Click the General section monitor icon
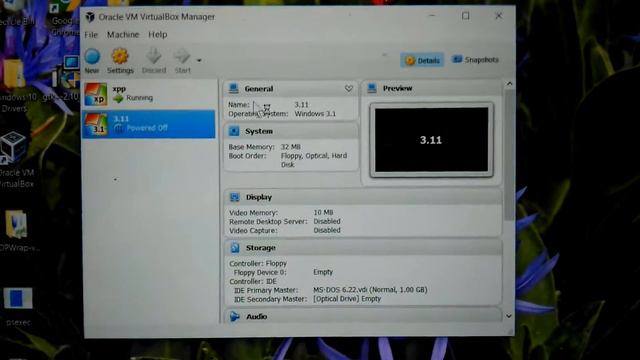The image size is (640, 360). click(x=234, y=89)
